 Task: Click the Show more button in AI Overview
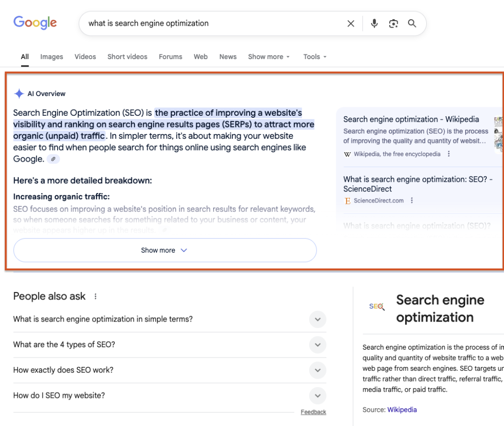pyautogui.click(x=164, y=250)
